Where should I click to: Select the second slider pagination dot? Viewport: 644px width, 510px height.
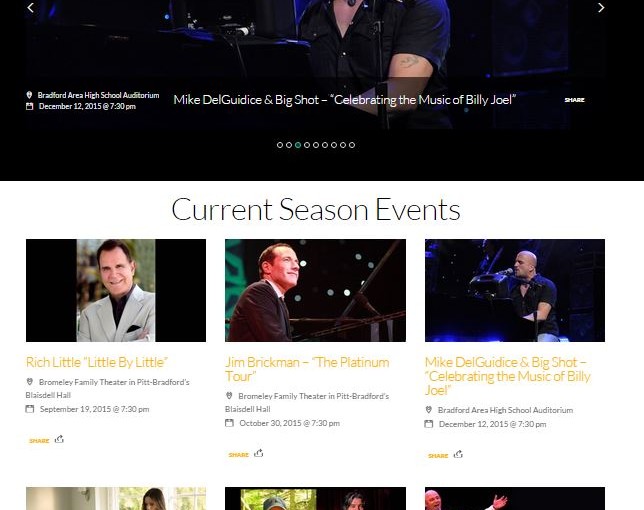pyautogui.click(x=289, y=145)
